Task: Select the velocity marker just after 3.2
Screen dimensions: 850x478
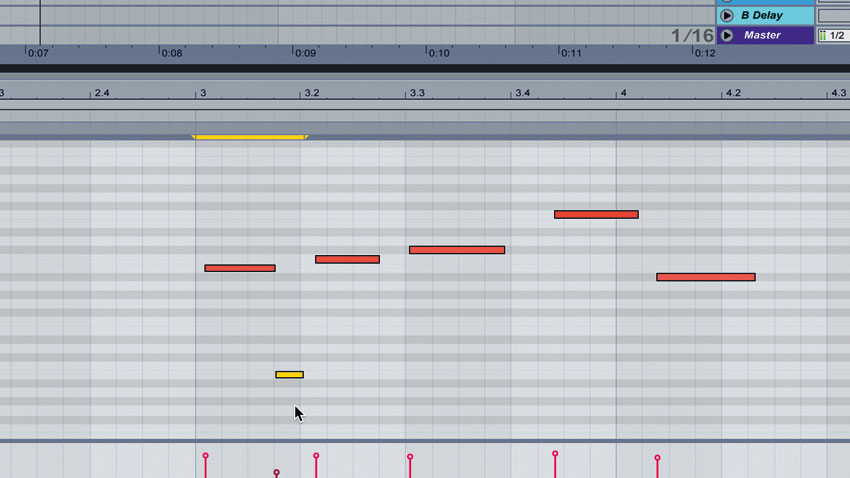Action: click(x=316, y=456)
